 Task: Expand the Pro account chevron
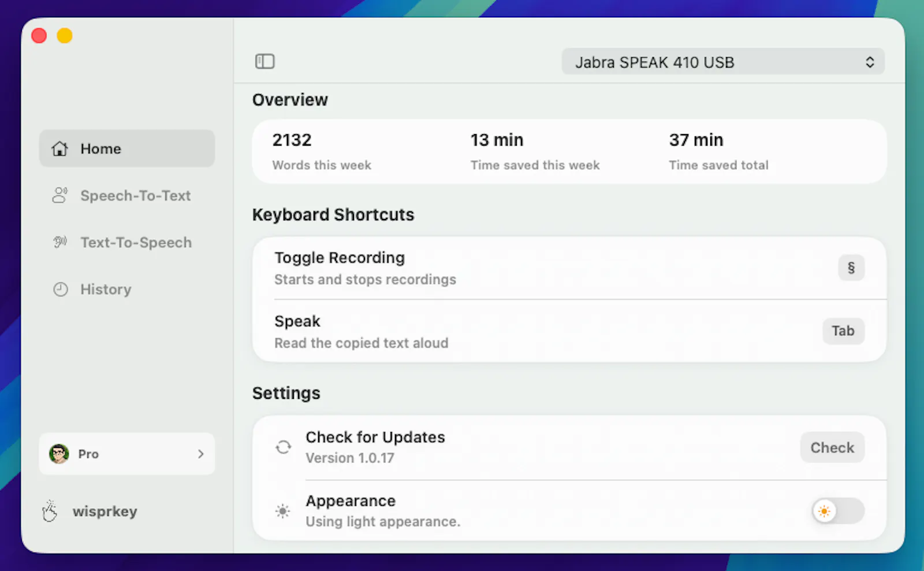click(200, 454)
